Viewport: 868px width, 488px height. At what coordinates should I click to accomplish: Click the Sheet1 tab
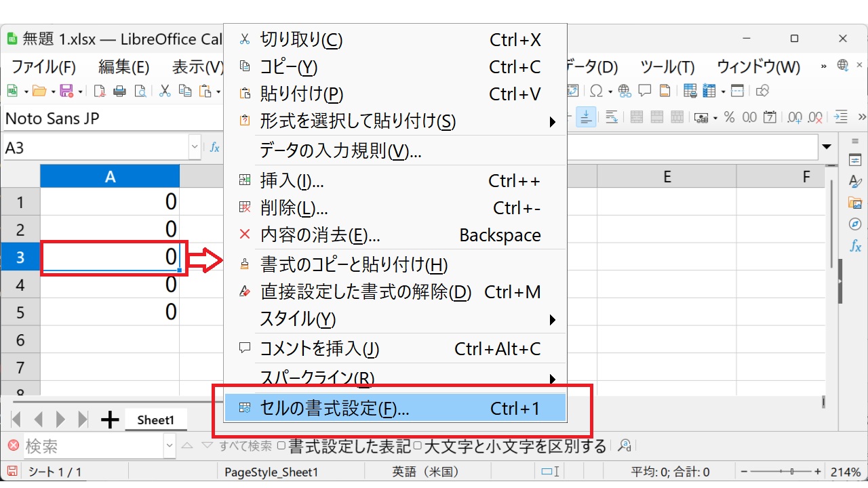[x=156, y=420]
